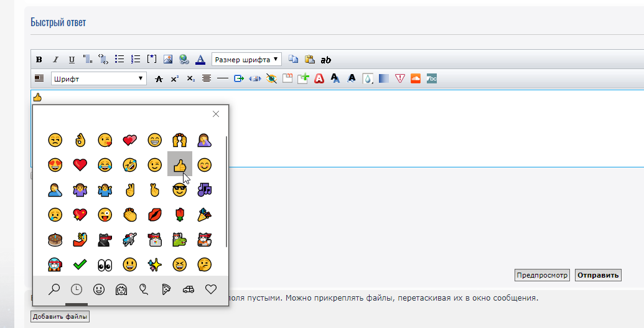Switch to food pizza emoji category
The width and height of the screenshot is (644, 328).
point(166,289)
